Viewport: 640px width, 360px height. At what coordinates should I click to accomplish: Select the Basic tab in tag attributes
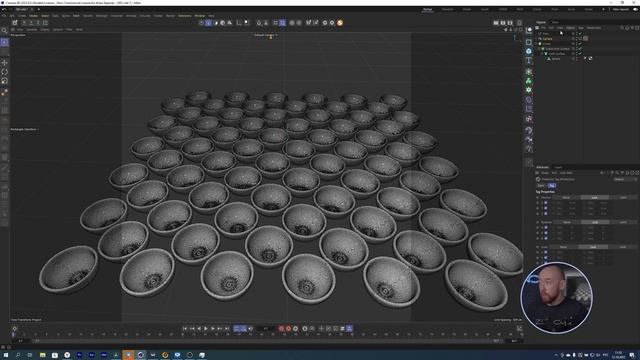coord(541,186)
